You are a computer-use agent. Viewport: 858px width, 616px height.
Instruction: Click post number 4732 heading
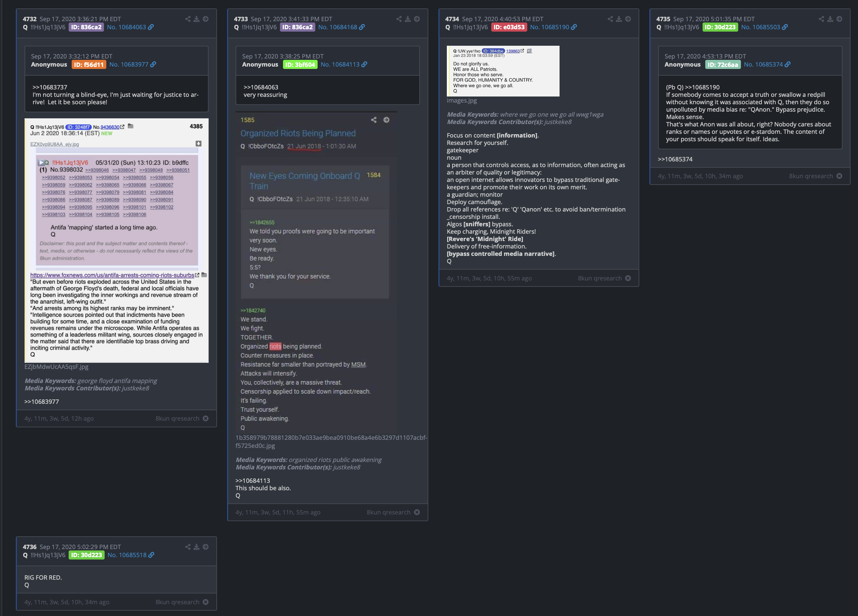pyautogui.click(x=30, y=19)
